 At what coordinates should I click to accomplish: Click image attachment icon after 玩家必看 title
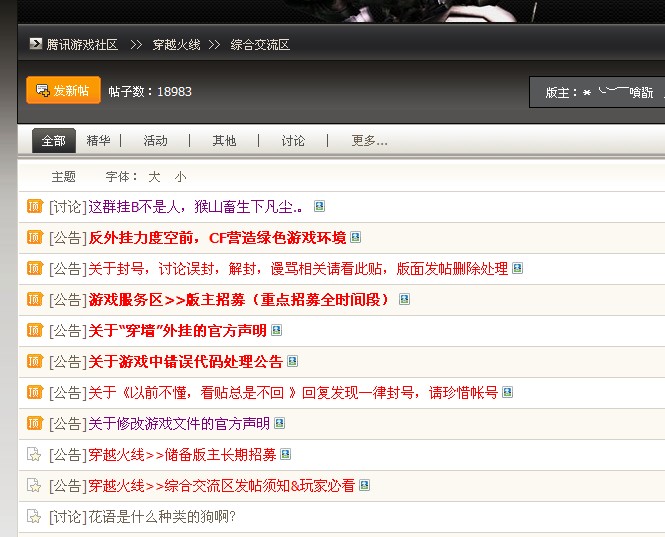coord(364,485)
